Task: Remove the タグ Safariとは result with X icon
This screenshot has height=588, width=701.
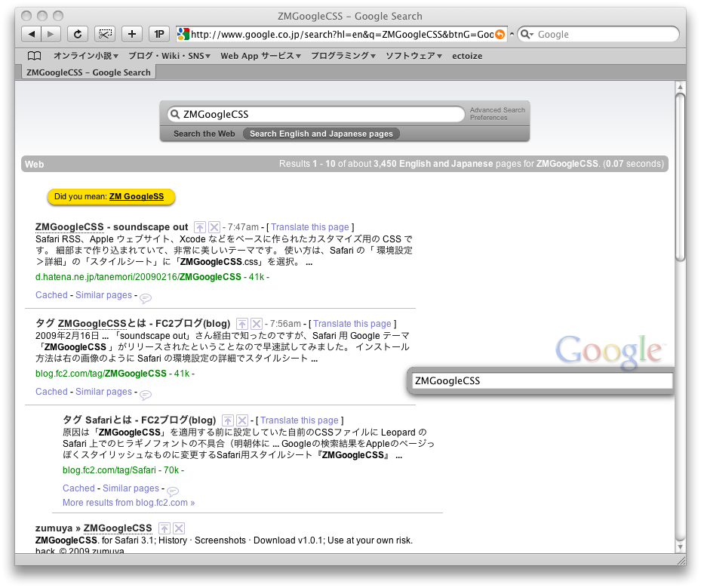Action: (242, 420)
